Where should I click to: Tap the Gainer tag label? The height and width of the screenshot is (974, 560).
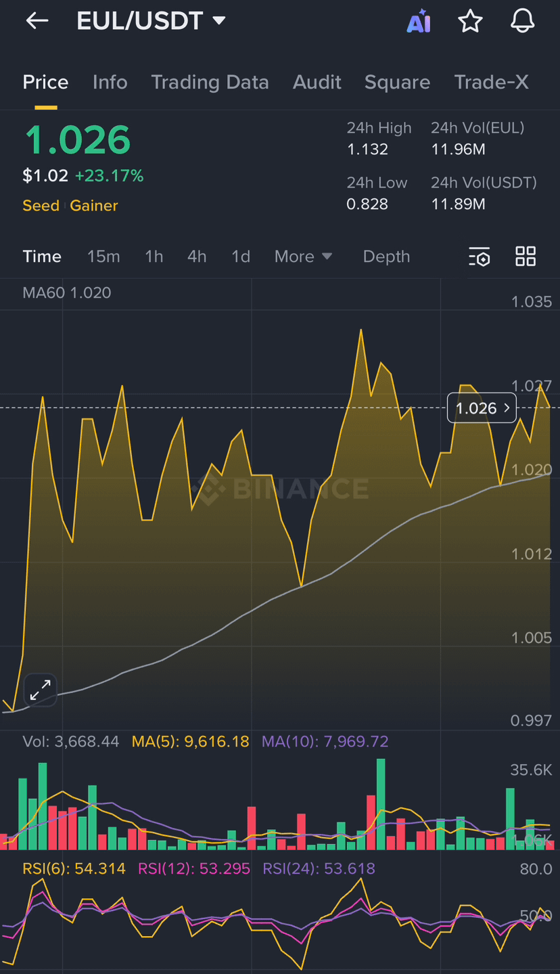(x=94, y=206)
